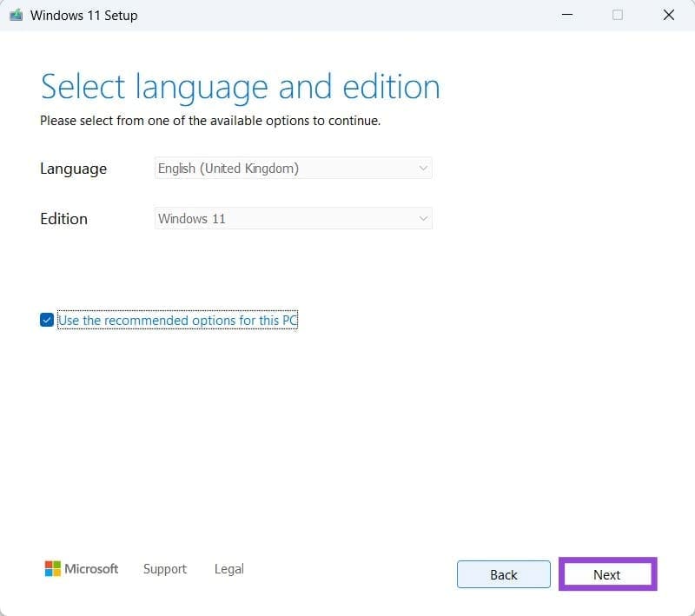
Task: Close the Windows 11 Setup window
Action: pos(668,15)
